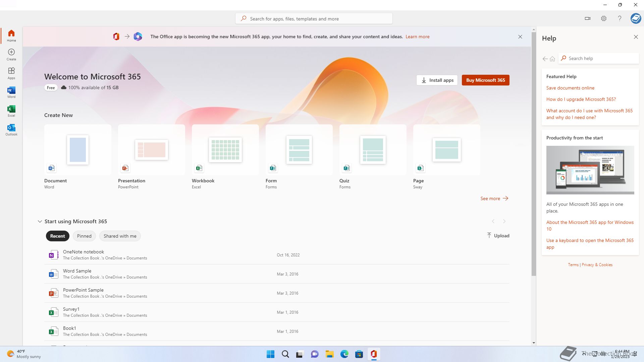Screen dimensions: 644x362
Task: Click the Privacy & Cookies link
Action: click(x=597, y=265)
